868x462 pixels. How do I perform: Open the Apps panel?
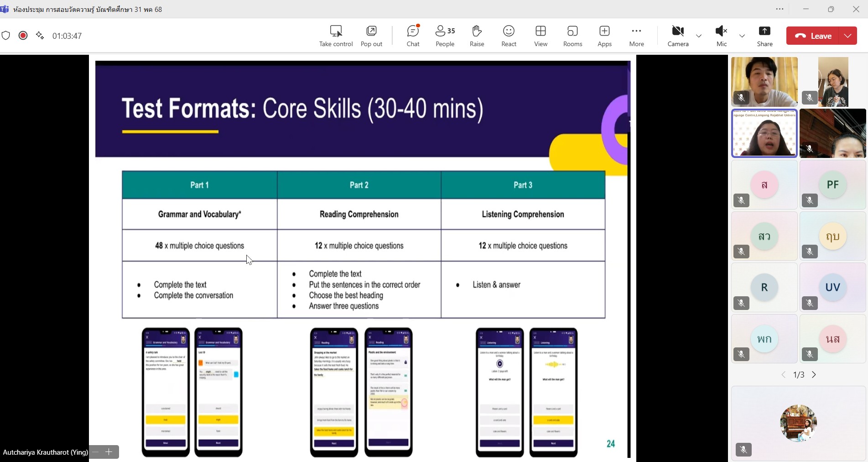pyautogui.click(x=604, y=36)
